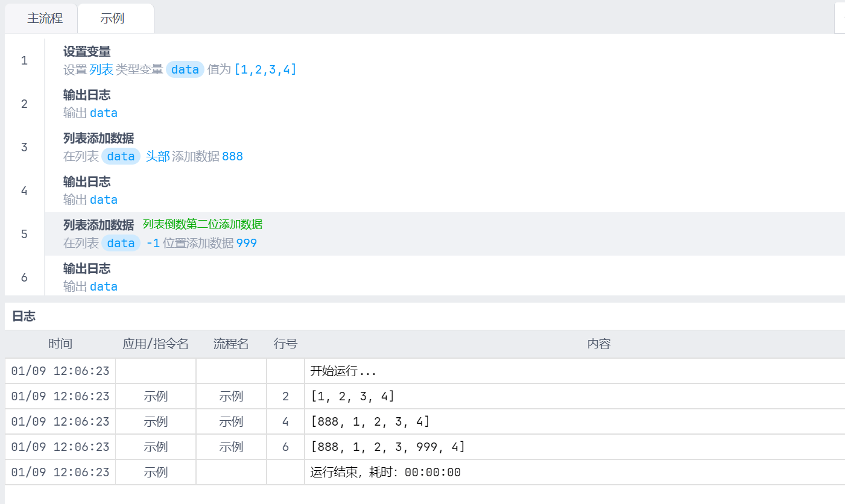Select the 输出日志 instruction on line 4
845x504 pixels.
tap(87, 182)
